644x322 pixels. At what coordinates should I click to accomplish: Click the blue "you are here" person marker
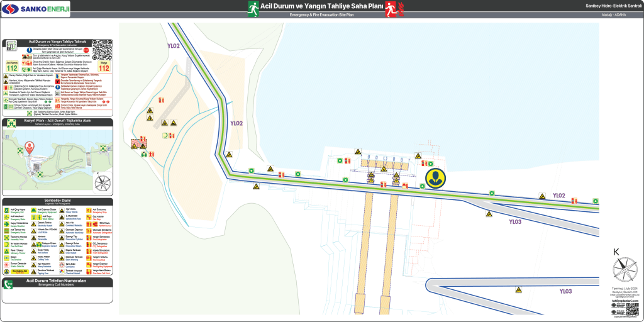435,179
